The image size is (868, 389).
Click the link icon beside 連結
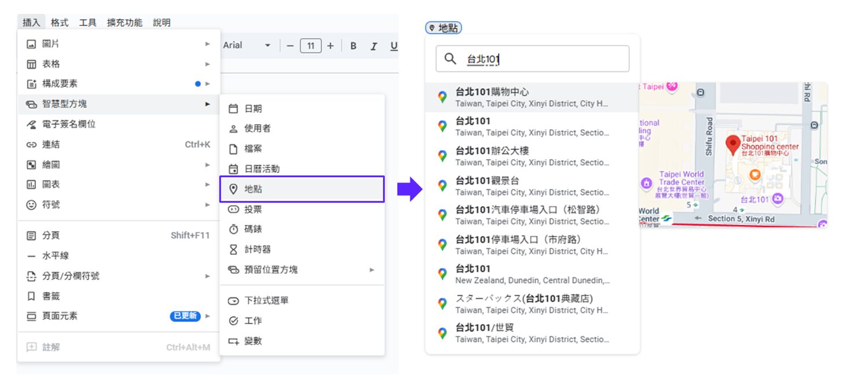[x=31, y=145]
